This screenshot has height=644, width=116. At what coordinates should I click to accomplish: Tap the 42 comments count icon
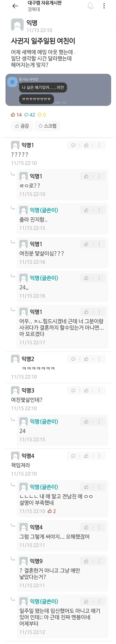coord(30,115)
